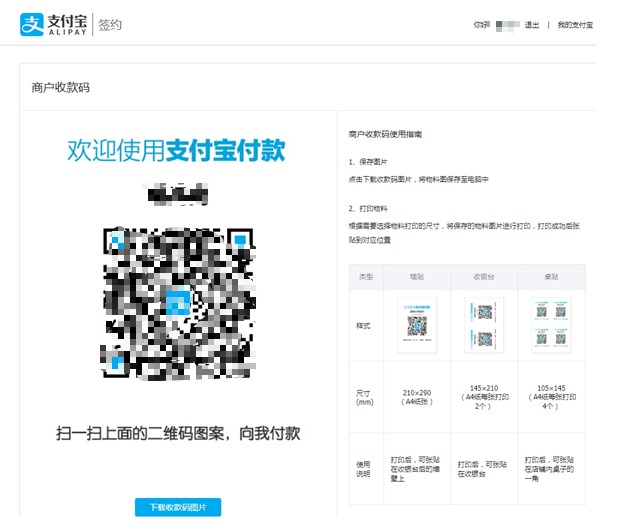Click the large merchant QR code image

[x=179, y=304]
